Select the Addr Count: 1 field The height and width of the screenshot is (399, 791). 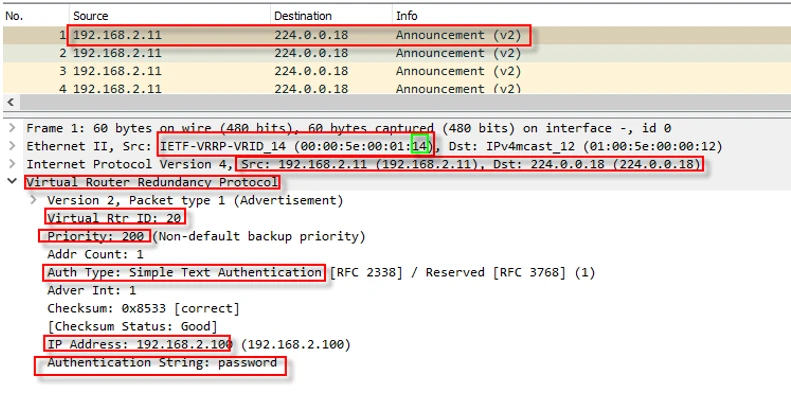pos(95,254)
